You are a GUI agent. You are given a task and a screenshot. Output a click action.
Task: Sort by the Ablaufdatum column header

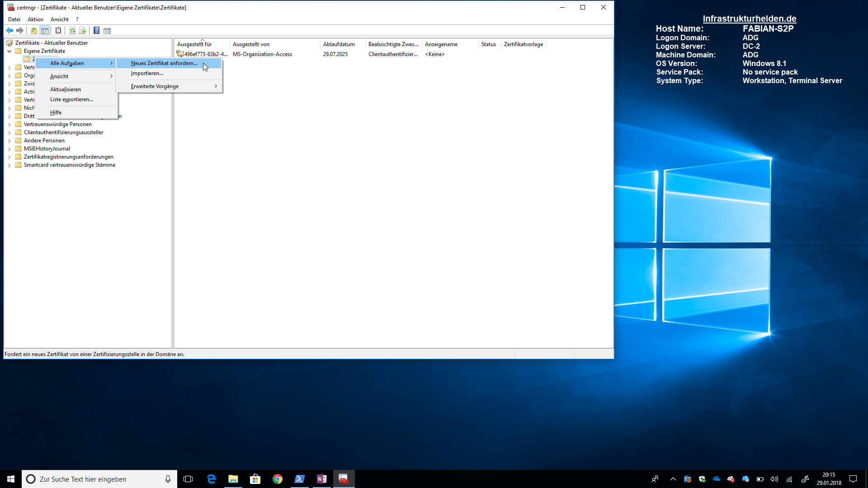[x=343, y=44]
